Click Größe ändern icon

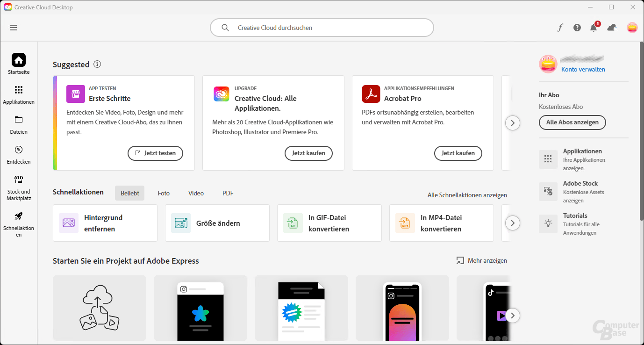181,223
